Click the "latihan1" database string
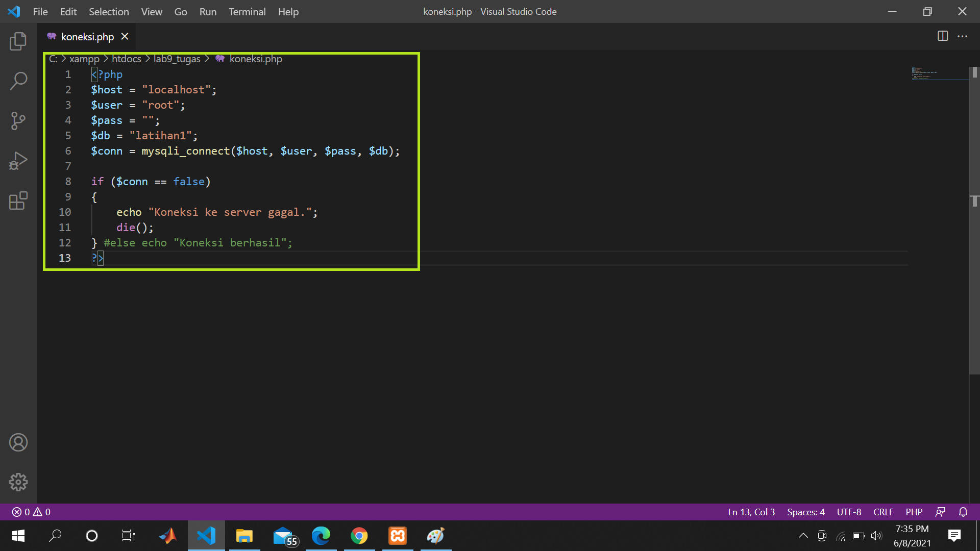980x551 pixels. [x=160, y=136]
